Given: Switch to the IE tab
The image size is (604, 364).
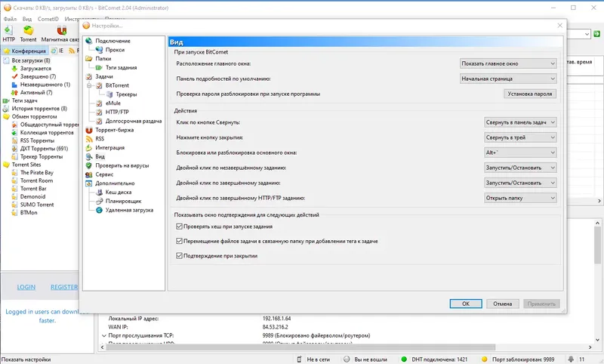Looking at the screenshot, I should tap(58, 51).
